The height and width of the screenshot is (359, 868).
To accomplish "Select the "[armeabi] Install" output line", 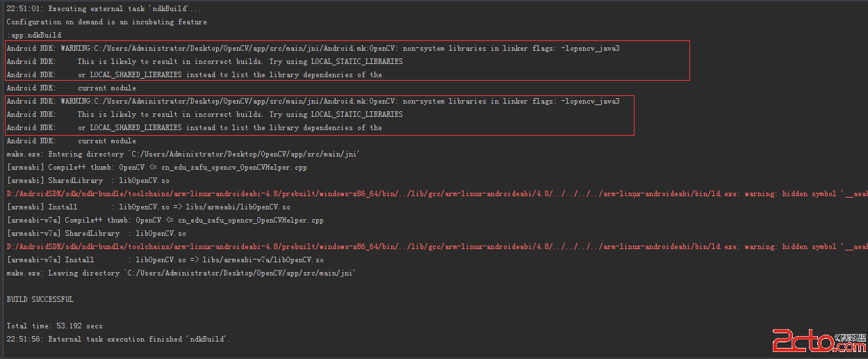I will [148, 207].
